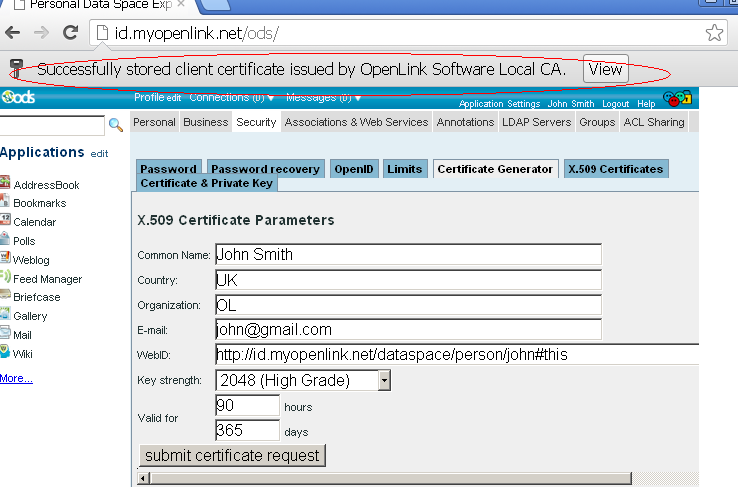
Task: Click the horizontal scrollbar left arrow
Action: [x=145, y=478]
